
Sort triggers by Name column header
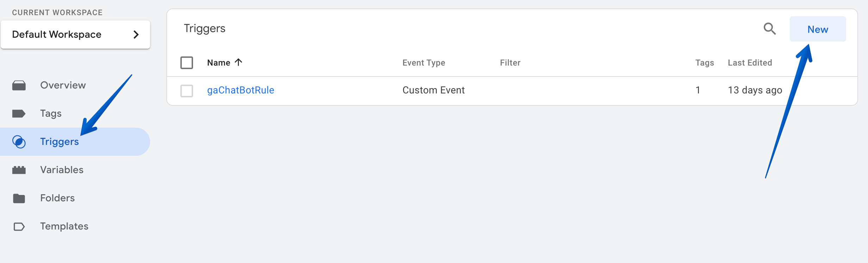218,63
